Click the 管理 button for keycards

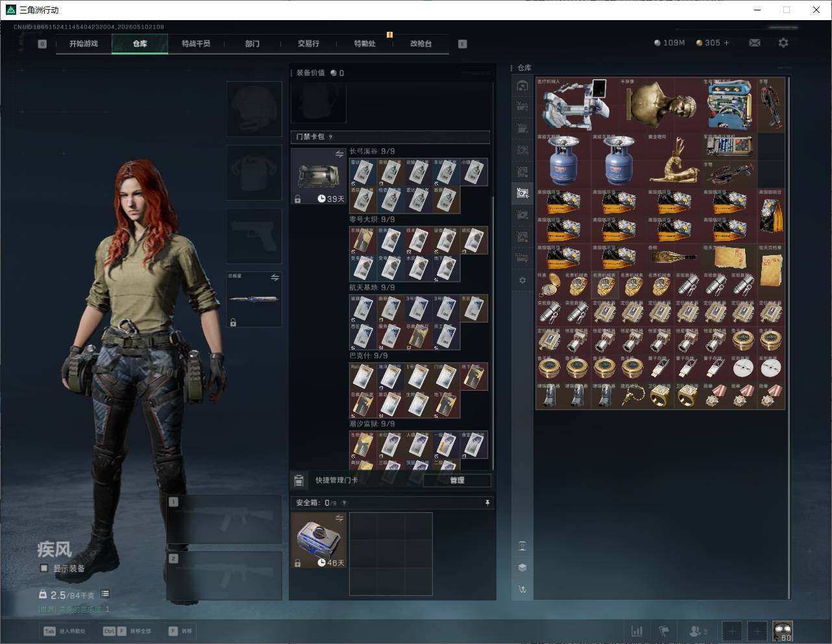457,480
